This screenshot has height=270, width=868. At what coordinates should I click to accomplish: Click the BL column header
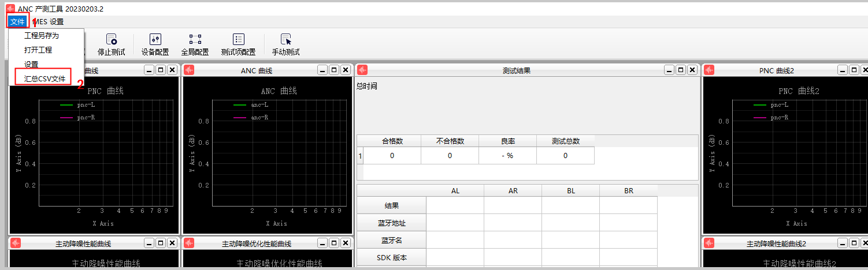571,191
